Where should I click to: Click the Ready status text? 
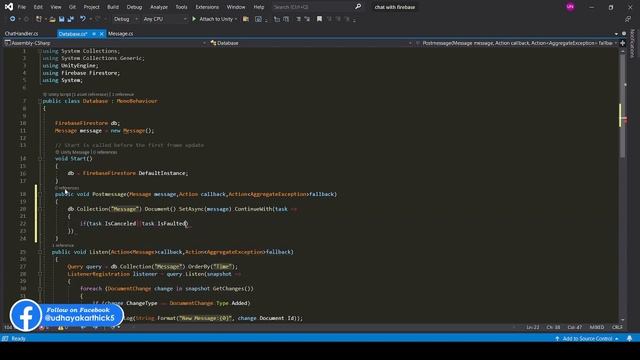[x=18, y=338]
